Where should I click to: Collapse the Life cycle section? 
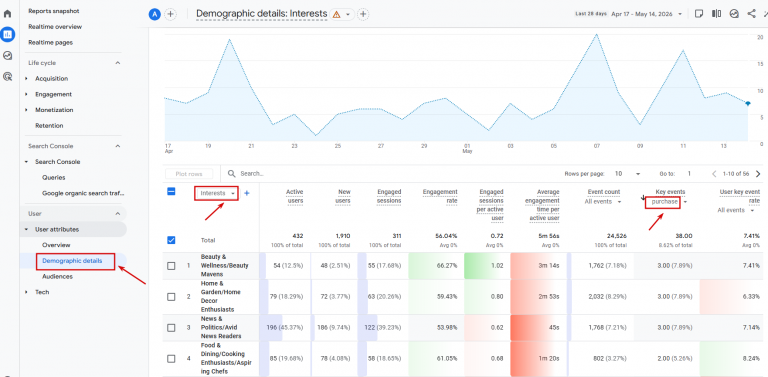pyautogui.click(x=118, y=63)
